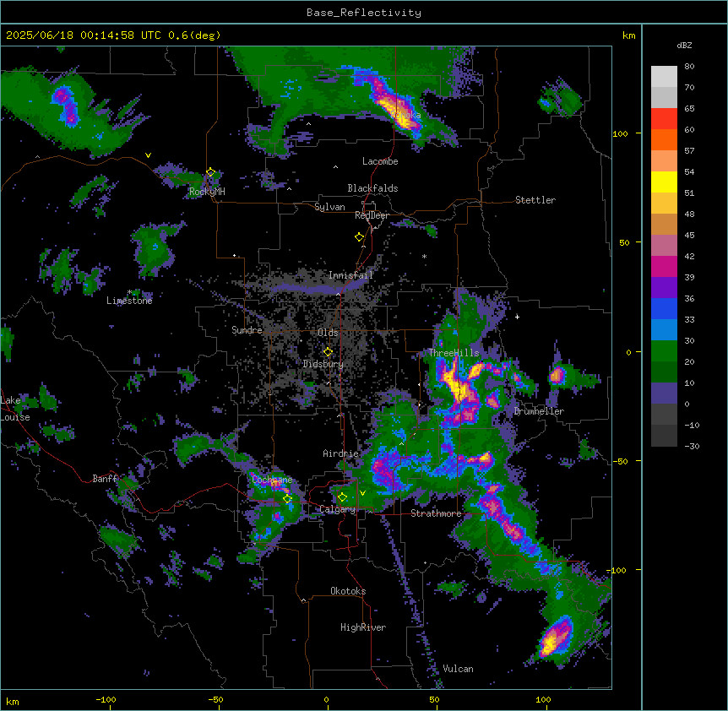
Task: Click the Innisfail label
Action: click(x=351, y=275)
